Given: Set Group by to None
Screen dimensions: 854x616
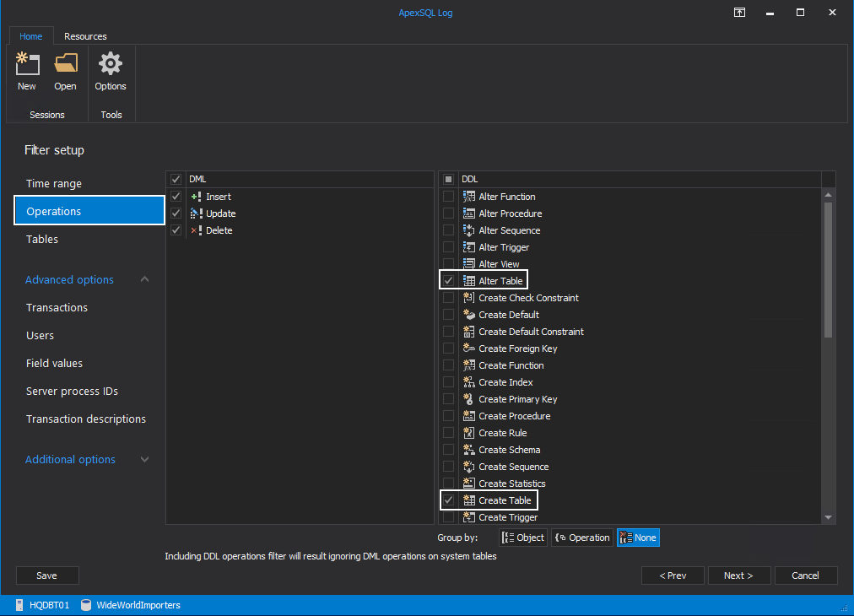Looking at the screenshot, I should (638, 538).
